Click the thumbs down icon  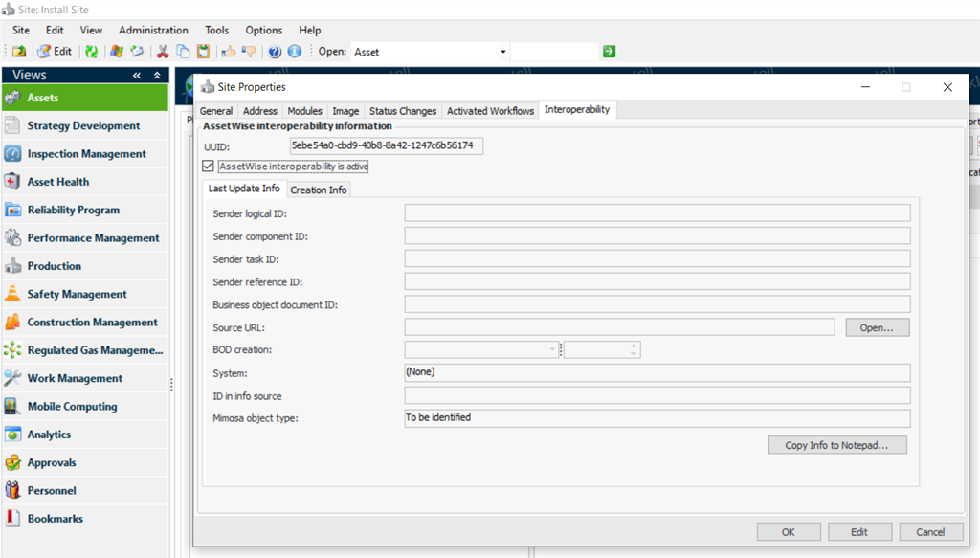pyautogui.click(x=249, y=52)
